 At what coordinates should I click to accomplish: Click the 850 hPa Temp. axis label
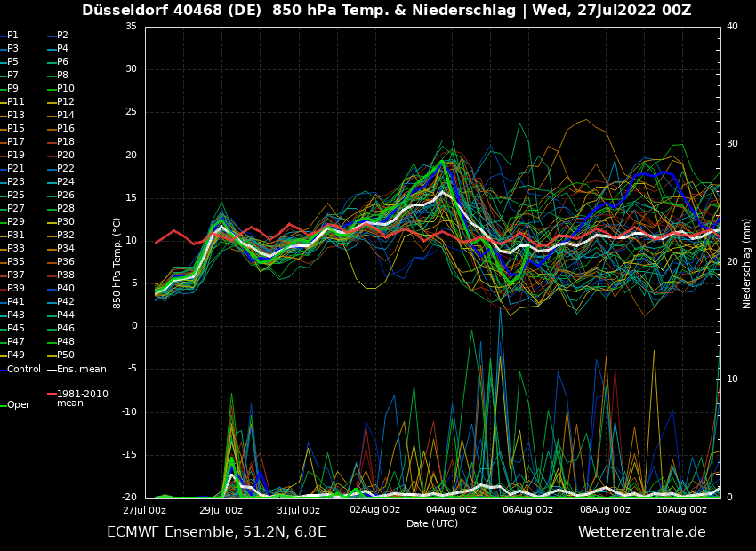tap(117, 262)
